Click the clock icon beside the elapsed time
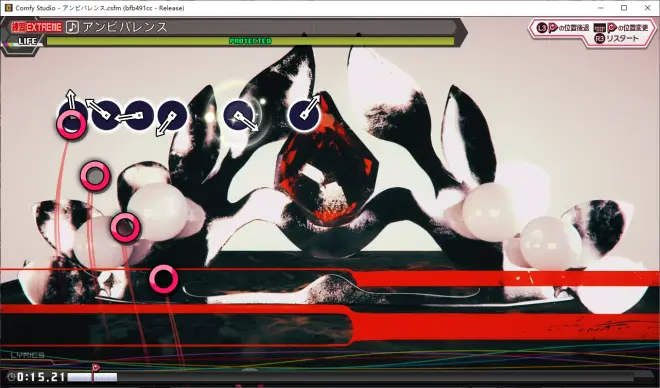 (x=11, y=377)
